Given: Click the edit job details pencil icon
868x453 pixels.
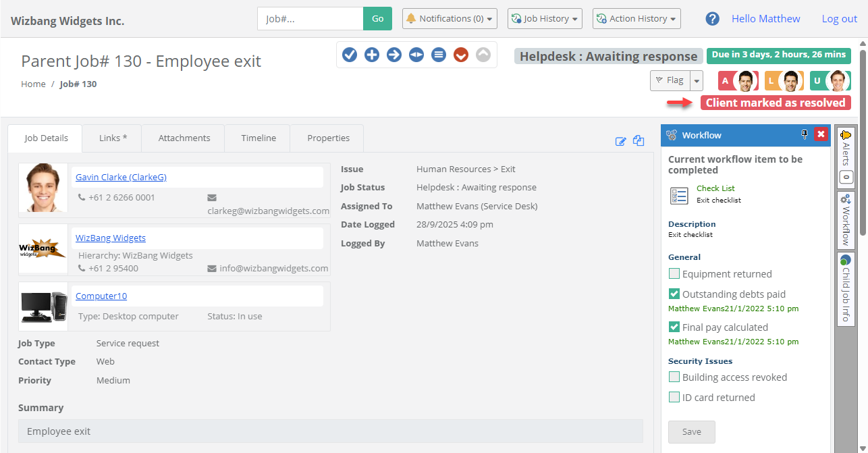Looking at the screenshot, I should (620, 141).
